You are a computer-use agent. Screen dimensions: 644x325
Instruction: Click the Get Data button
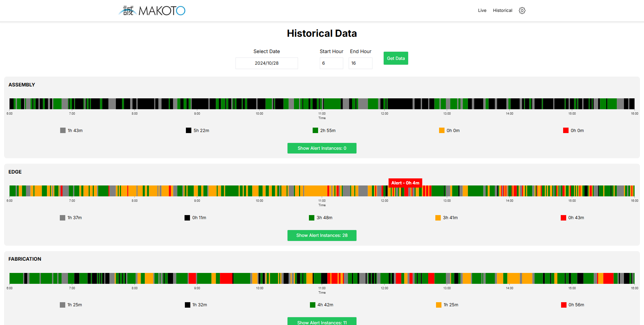pyautogui.click(x=396, y=58)
